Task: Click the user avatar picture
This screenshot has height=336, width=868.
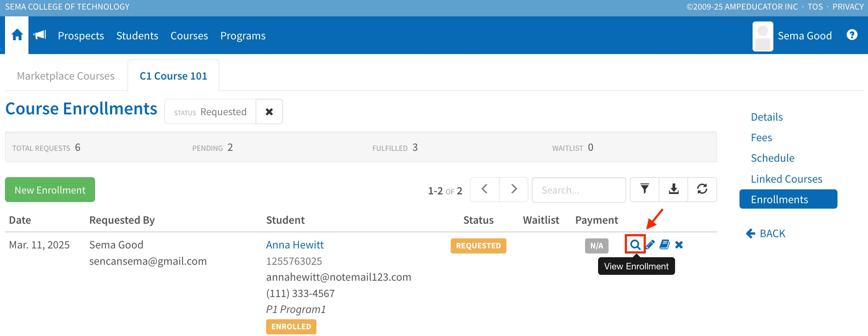Action: click(x=763, y=36)
